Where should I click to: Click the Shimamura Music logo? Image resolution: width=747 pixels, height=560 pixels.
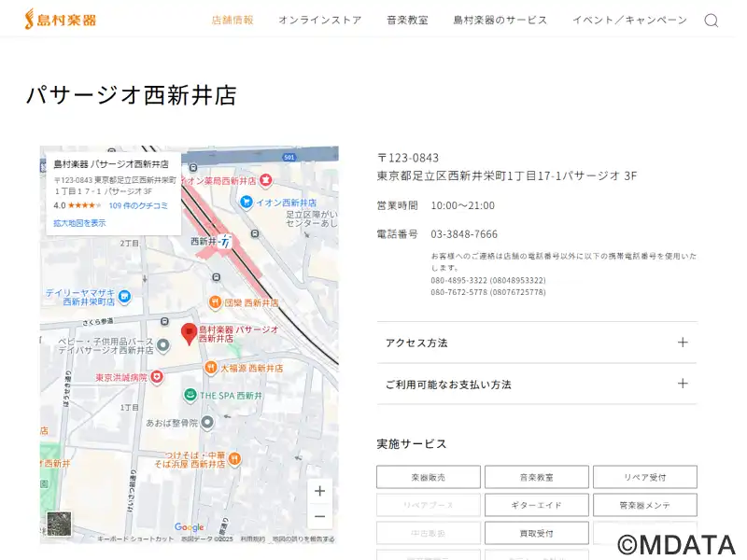coord(60,20)
